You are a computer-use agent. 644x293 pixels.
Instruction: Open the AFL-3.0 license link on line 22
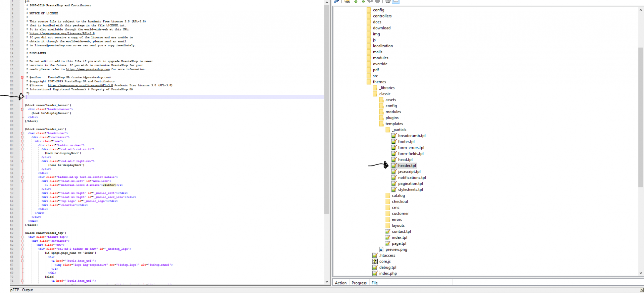pyautogui.click(x=80, y=85)
